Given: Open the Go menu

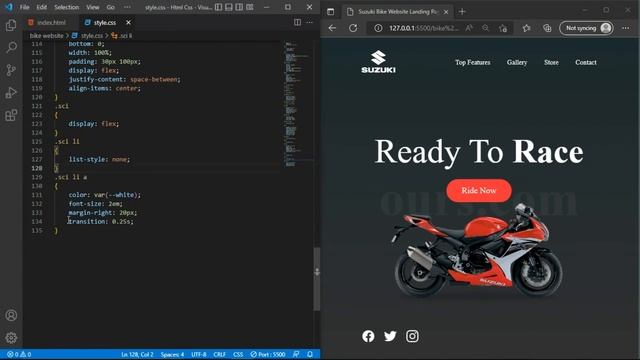Looking at the screenshot, I should (x=111, y=7).
